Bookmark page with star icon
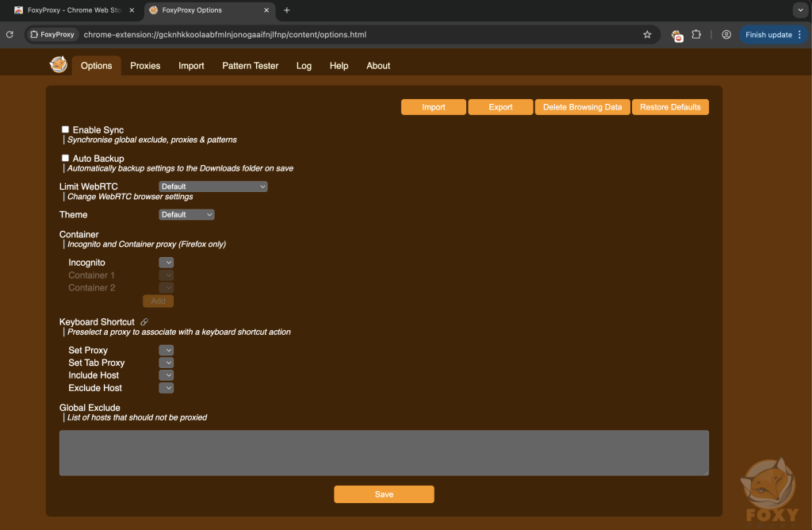 coord(647,35)
